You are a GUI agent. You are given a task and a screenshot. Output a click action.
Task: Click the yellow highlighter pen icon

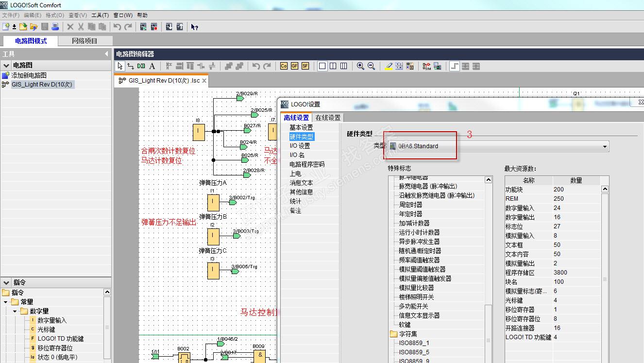(x=389, y=66)
